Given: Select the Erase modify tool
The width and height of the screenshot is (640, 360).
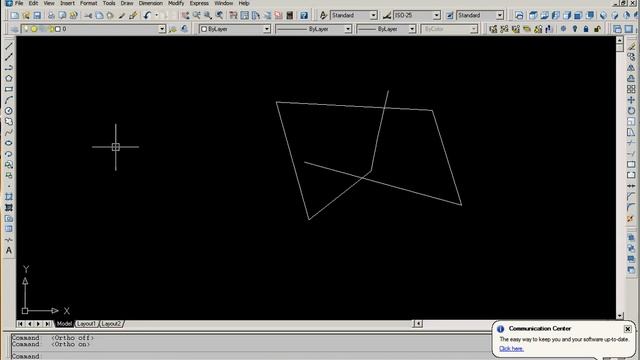Looking at the screenshot, I should tap(631, 46).
